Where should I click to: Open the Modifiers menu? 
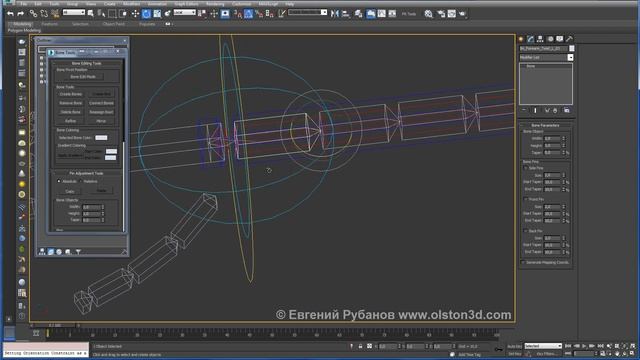(131, 4)
